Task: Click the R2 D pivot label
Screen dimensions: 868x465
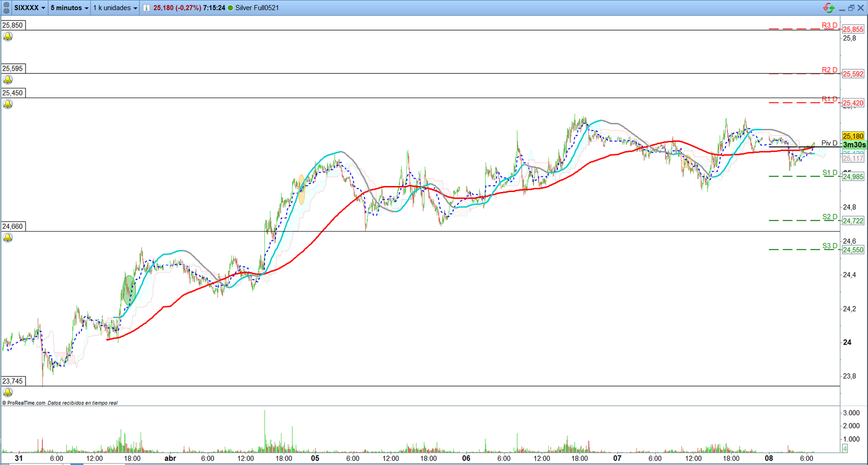Action: [829, 70]
